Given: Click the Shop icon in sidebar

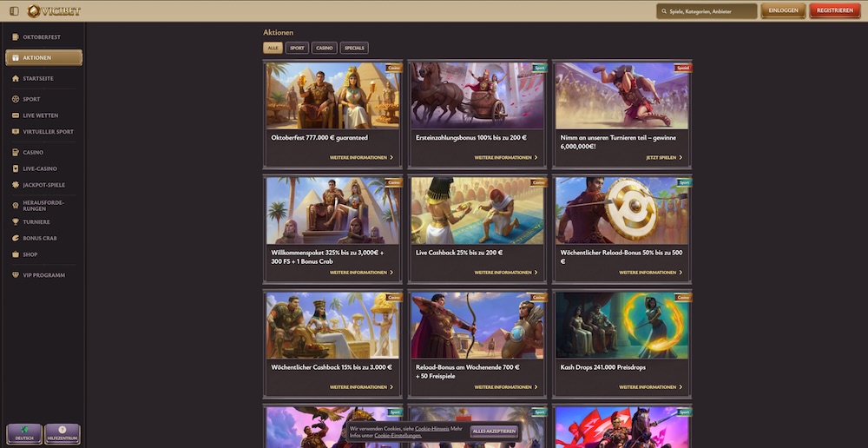Looking at the screenshot, I should point(16,254).
